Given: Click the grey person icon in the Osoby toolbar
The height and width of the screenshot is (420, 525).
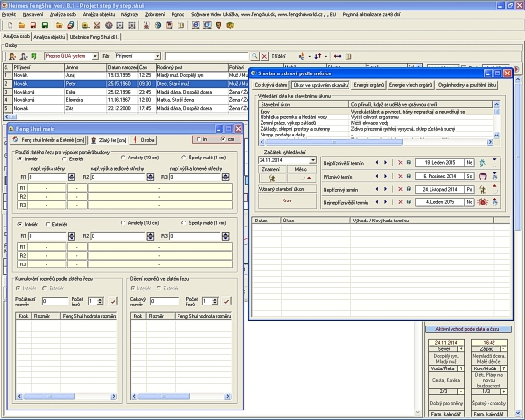Looking at the screenshot, I should click(23, 56).
